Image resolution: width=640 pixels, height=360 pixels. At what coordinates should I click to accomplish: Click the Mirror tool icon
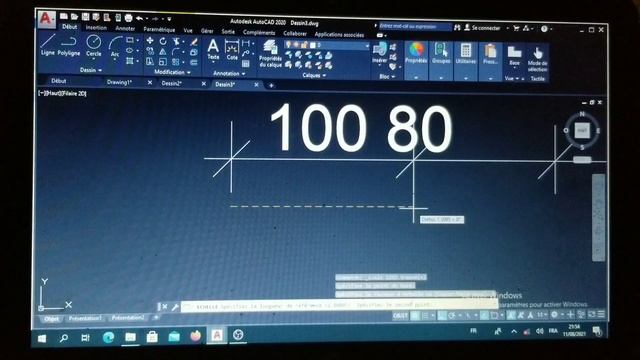point(162,51)
